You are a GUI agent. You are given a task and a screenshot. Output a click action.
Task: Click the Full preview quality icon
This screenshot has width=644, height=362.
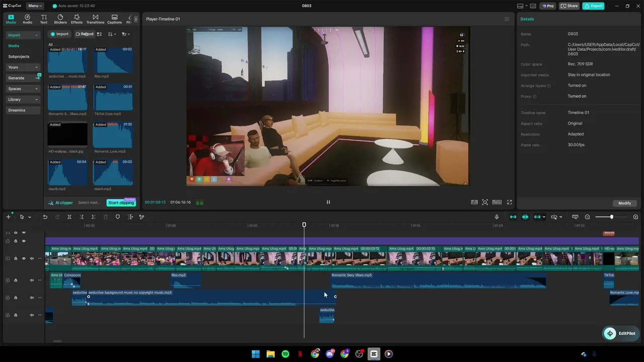tap(474, 202)
